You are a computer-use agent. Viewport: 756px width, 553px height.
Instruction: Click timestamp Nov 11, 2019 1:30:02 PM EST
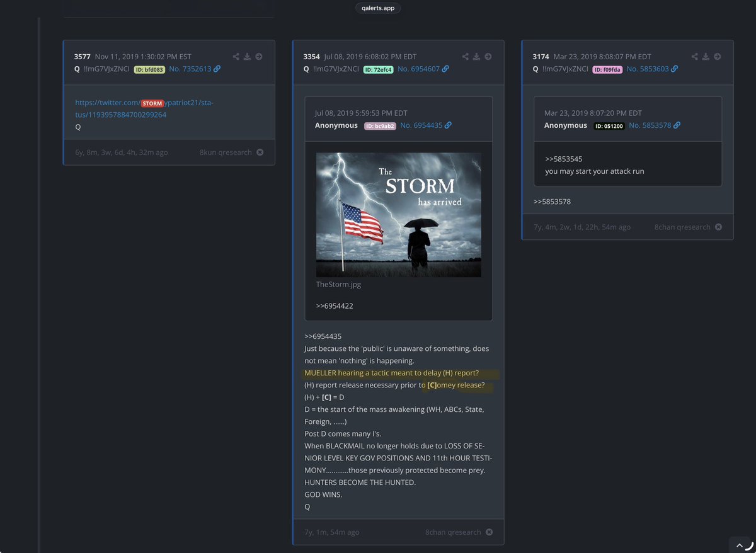click(x=143, y=57)
